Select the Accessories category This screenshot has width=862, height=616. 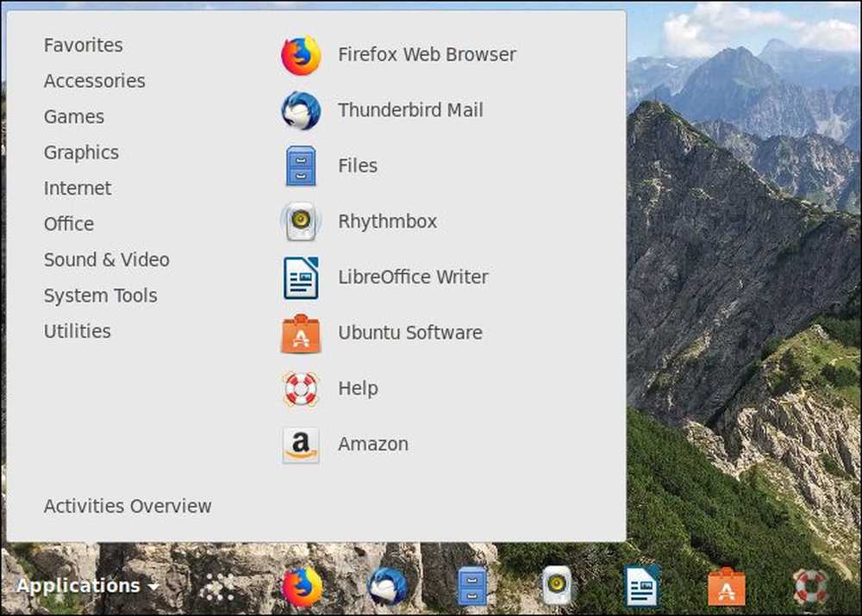coord(95,81)
